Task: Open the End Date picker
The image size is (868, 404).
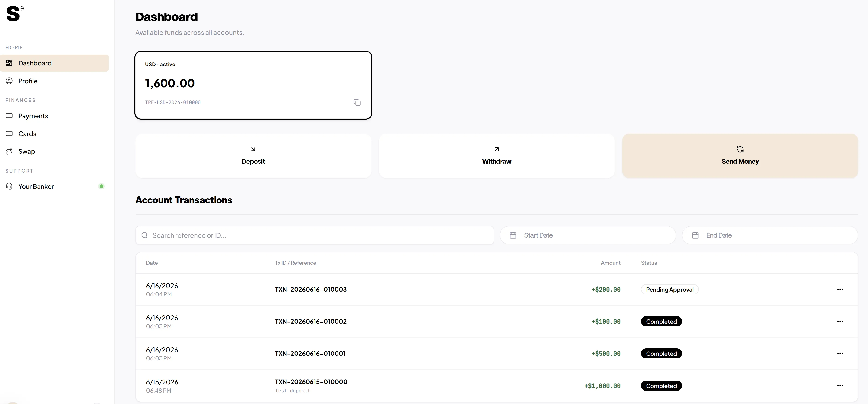Action: [770, 235]
